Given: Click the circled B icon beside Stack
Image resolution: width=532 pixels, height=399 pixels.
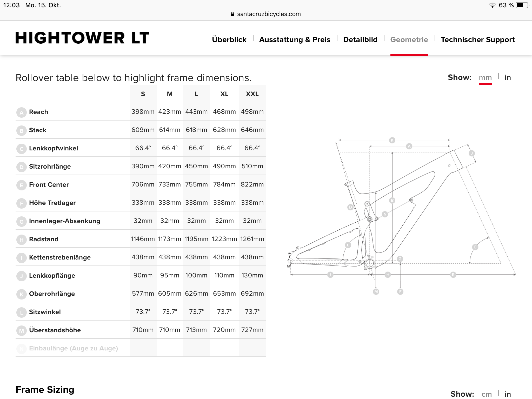Looking at the screenshot, I should (22, 131).
